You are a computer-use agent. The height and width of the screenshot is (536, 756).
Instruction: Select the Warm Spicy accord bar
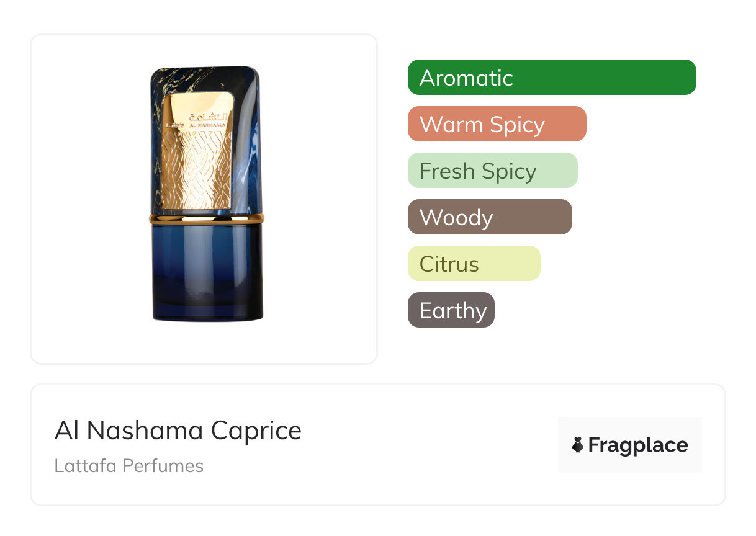pos(497,124)
